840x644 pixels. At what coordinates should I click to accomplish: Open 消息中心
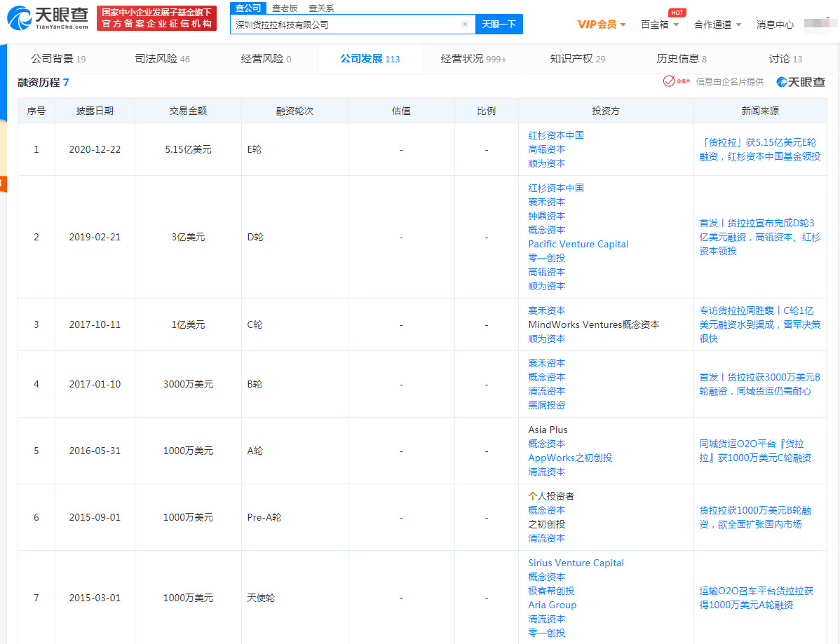775,24
